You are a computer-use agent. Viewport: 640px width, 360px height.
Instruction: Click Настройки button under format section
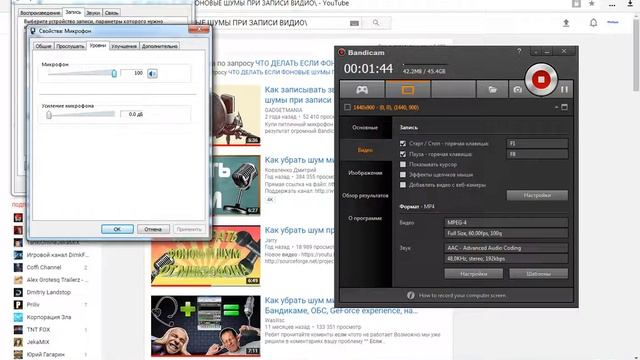[473, 274]
